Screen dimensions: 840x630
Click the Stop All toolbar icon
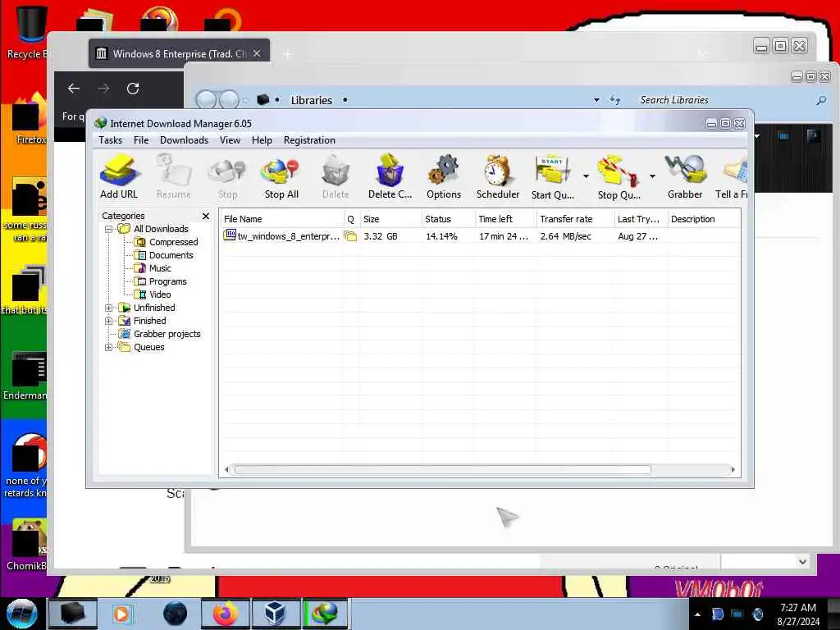click(x=281, y=177)
